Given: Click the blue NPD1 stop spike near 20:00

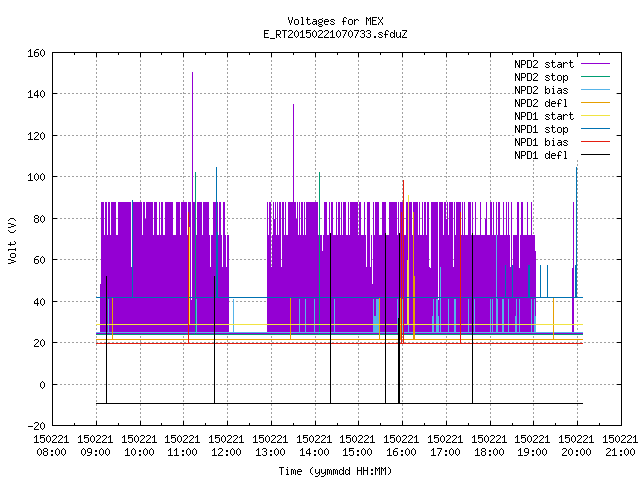Looking at the screenshot, I should (x=577, y=232).
